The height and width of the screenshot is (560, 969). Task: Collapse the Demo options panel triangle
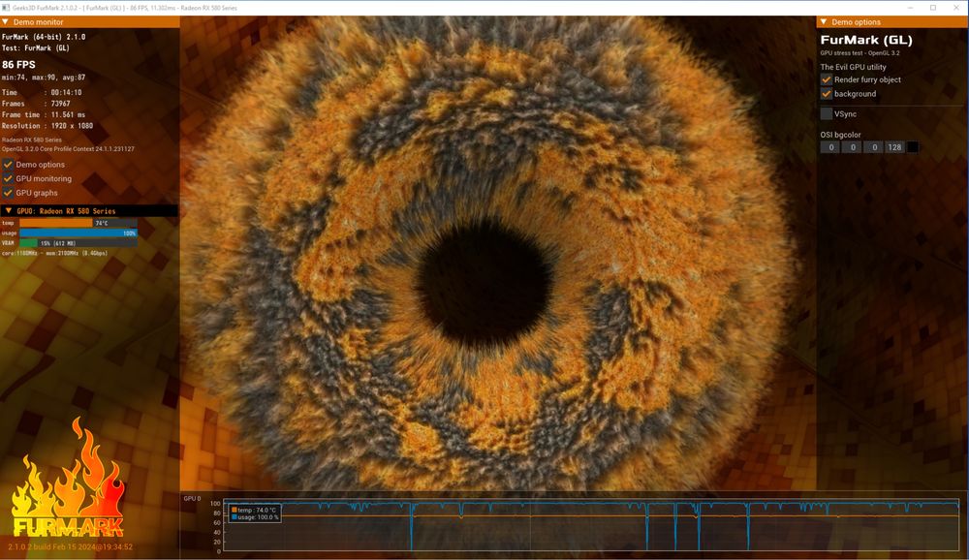coord(824,21)
